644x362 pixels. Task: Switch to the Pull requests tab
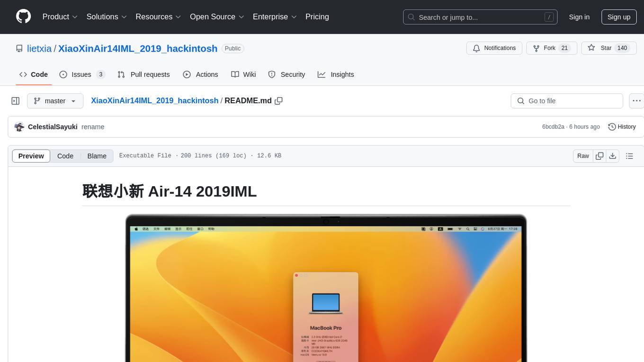(x=143, y=74)
